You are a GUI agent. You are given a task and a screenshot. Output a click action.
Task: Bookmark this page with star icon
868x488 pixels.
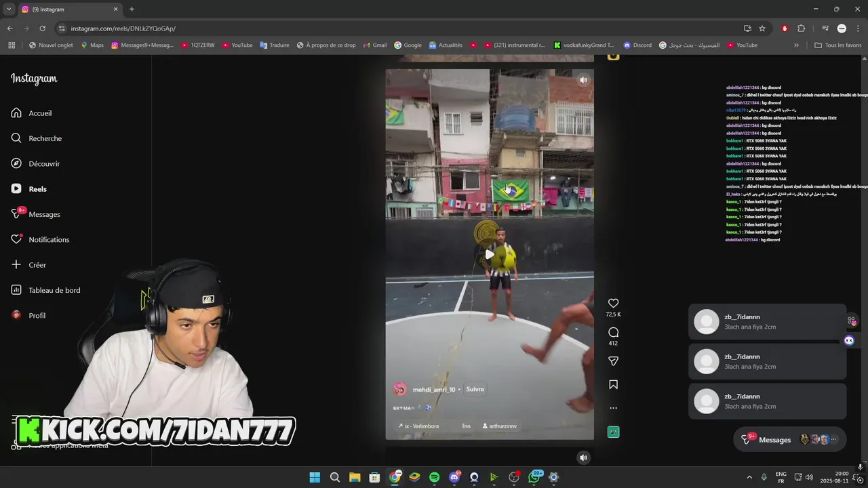coord(762,28)
